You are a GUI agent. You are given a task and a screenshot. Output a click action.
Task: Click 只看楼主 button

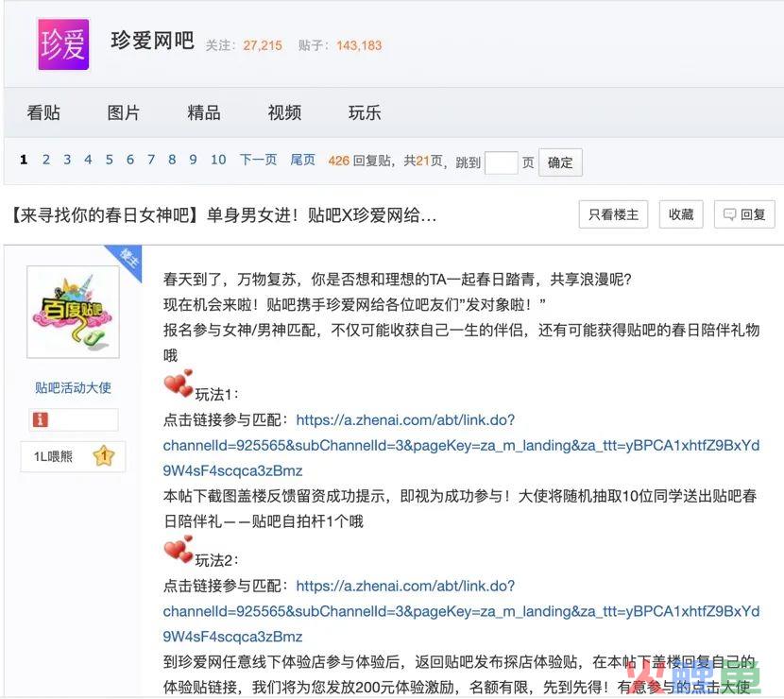pyautogui.click(x=613, y=214)
